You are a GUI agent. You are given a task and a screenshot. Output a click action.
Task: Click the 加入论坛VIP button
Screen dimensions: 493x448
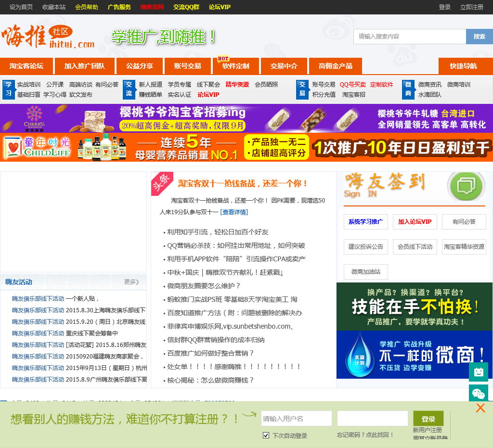(415, 222)
